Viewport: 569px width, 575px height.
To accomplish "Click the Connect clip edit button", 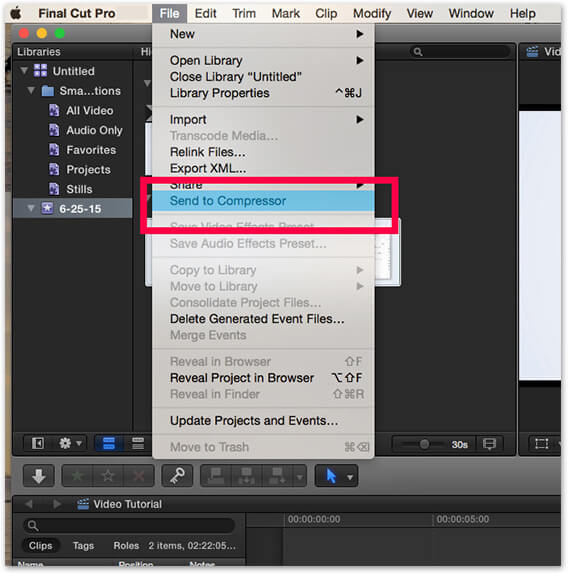I will 216,476.
